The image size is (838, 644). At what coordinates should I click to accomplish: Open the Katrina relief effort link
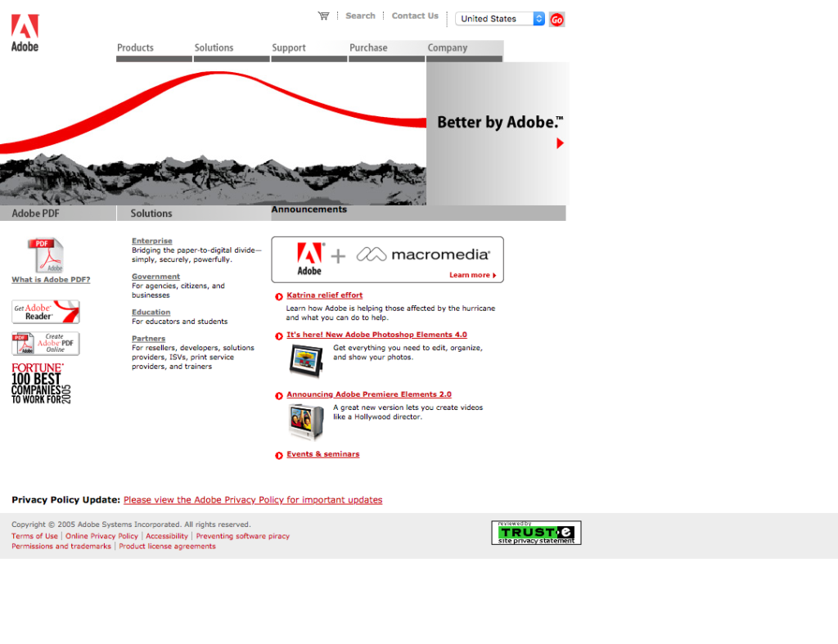(x=324, y=295)
